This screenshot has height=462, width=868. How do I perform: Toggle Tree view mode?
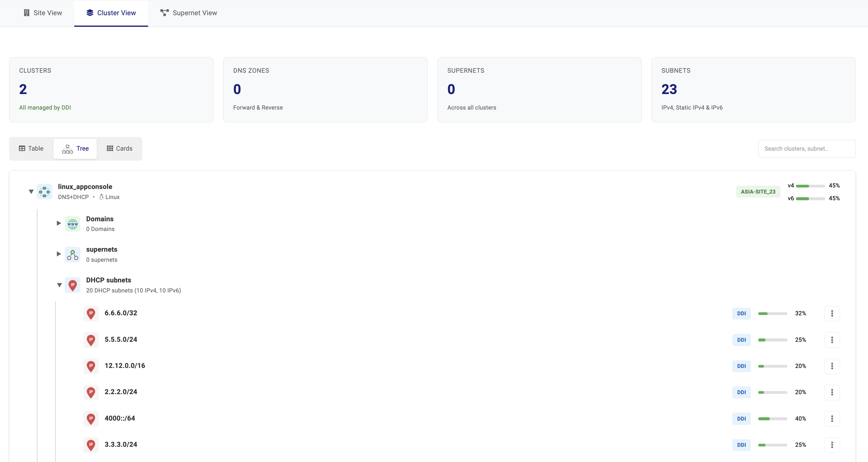click(75, 149)
